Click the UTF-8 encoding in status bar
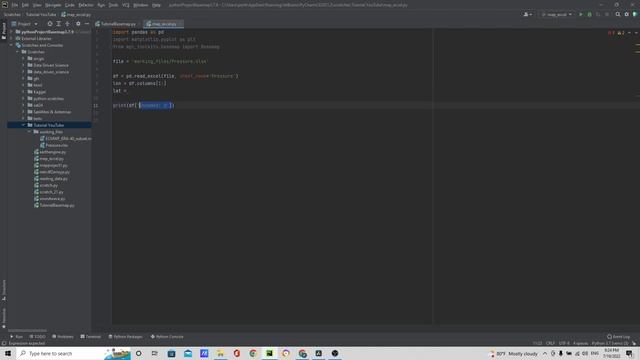Viewport: 640px width, 360px height. [x=564, y=343]
